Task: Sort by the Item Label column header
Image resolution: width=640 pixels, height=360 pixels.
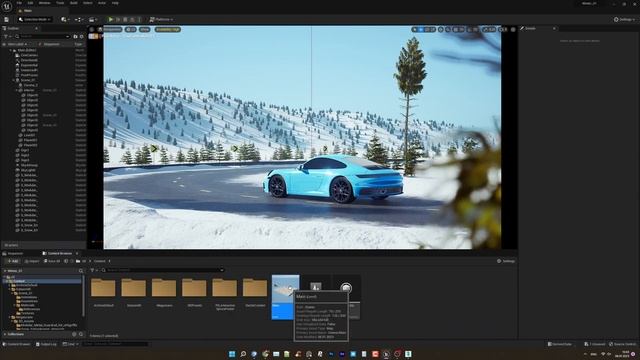Action: 17,44
